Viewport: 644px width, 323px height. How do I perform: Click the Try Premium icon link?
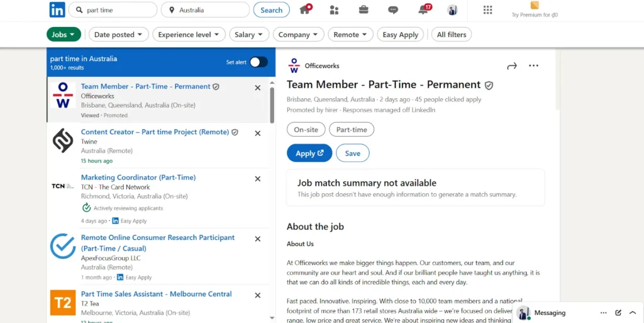click(x=535, y=10)
